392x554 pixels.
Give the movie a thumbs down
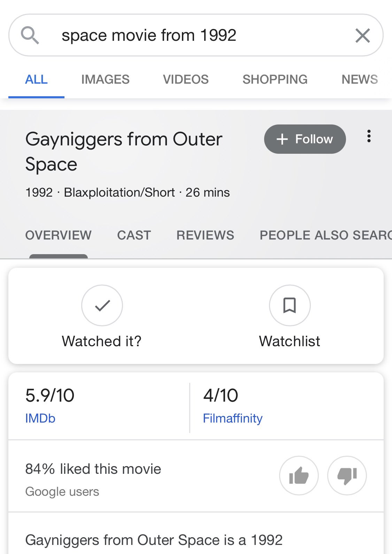(x=347, y=476)
